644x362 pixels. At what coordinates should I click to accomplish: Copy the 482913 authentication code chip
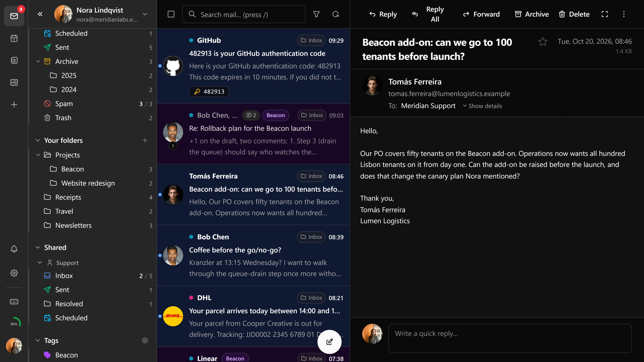[x=209, y=91]
